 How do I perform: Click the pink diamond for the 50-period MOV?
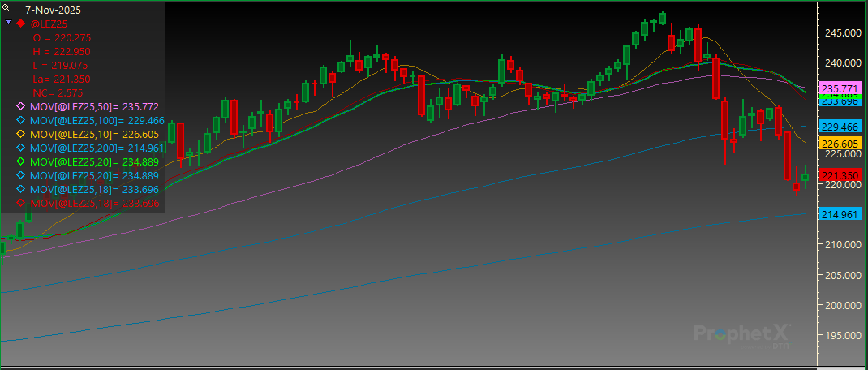[21, 106]
